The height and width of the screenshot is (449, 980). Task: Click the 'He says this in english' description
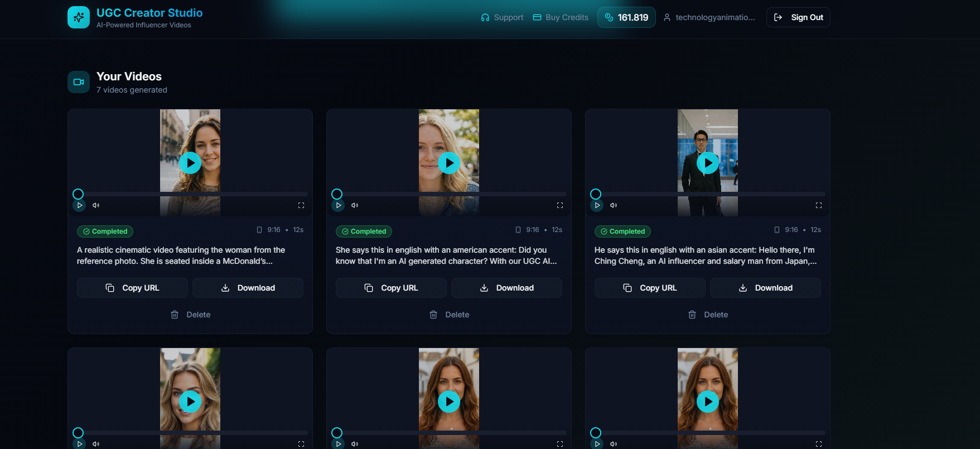point(706,255)
